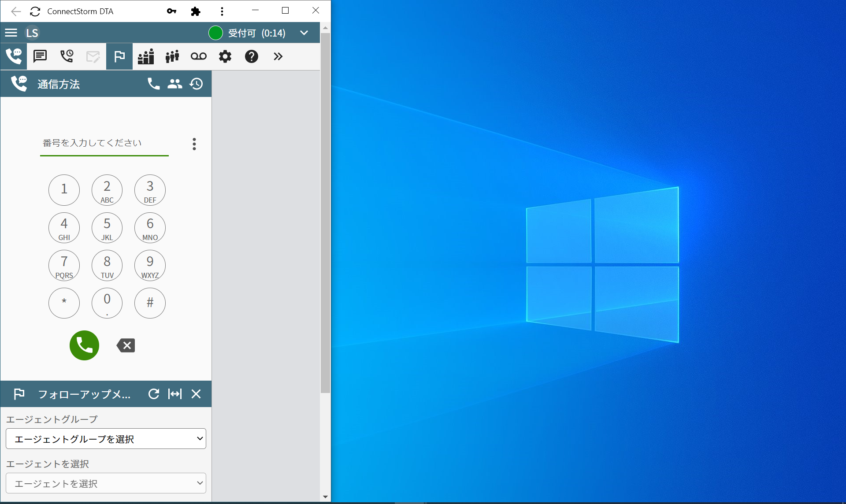The width and height of the screenshot is (846, 504).
Task: Dial digit 1 on keypad
Action: click(x=64, y=190)
